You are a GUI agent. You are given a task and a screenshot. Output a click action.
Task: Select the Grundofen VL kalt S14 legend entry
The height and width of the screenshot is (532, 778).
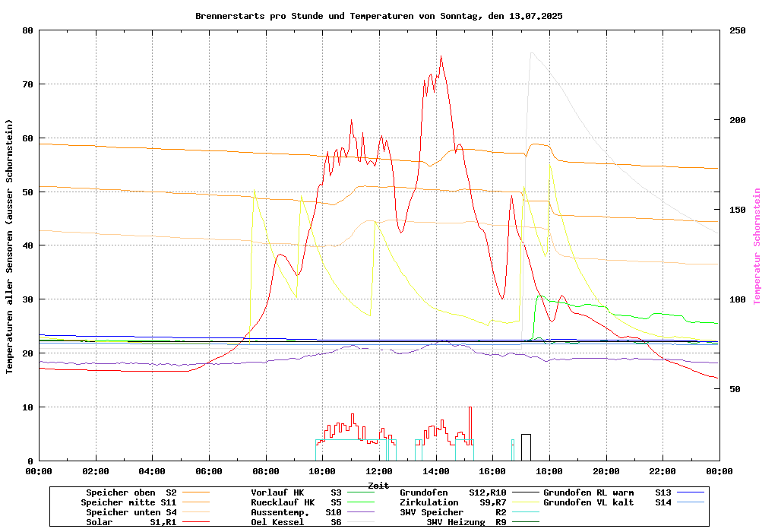tap(607, 502)
